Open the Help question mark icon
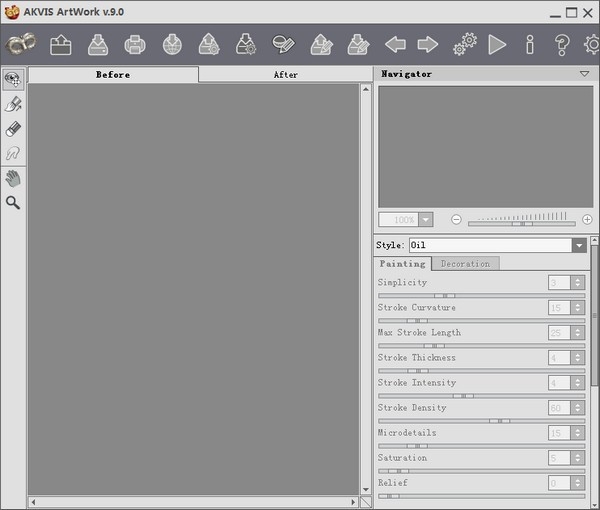 [x=562, y=45]
